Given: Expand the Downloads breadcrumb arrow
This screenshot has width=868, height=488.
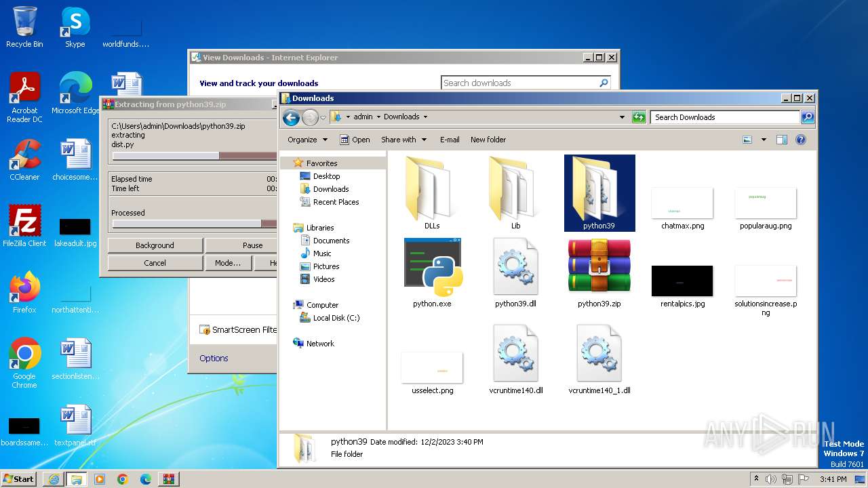Looking at the screenshot, I should [425, 117].
